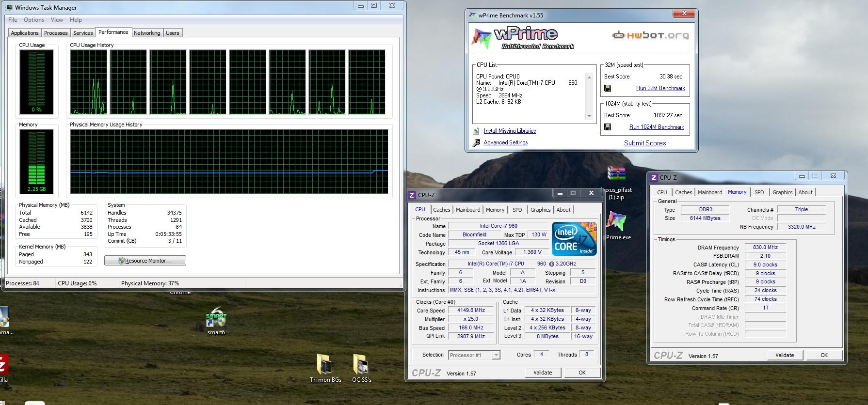868x405 pixels.
Task: Click the Install Missing Libraries icon
Action: (476, 131)
